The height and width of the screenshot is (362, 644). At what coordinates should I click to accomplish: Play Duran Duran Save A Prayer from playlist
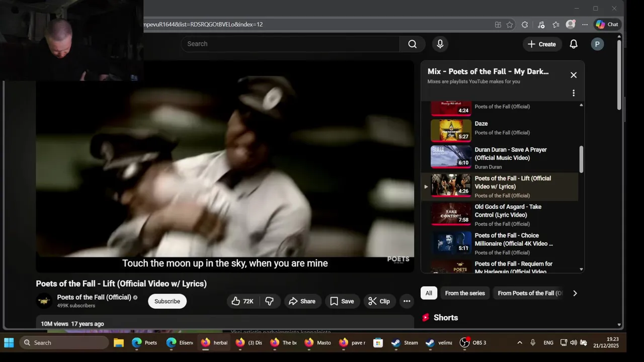click(x=500, y=158)
